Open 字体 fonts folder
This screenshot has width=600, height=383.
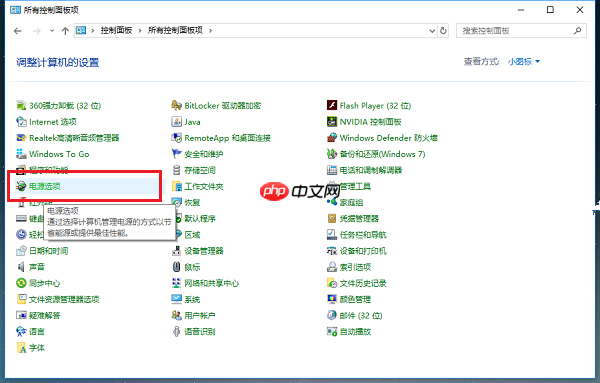click(x=31, y=347)
